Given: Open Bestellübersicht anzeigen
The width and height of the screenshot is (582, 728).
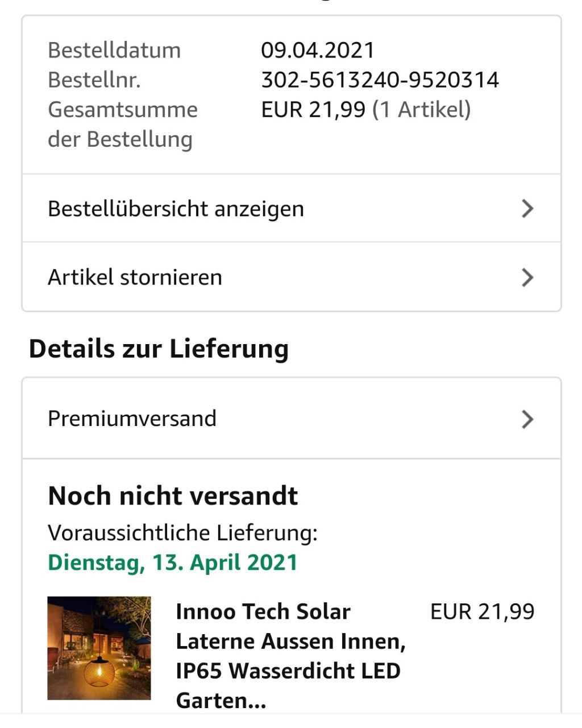Looking at the screenshot, I should click(176, 209).
